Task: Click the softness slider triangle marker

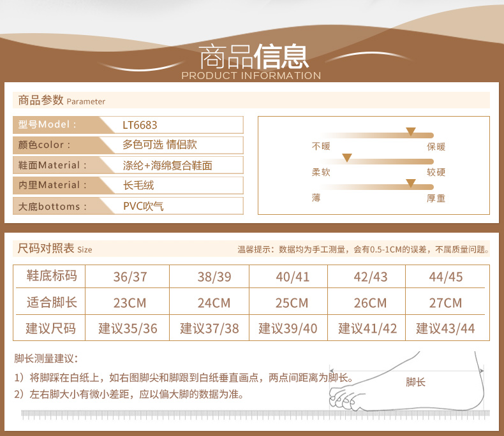Action: point(347,157)
